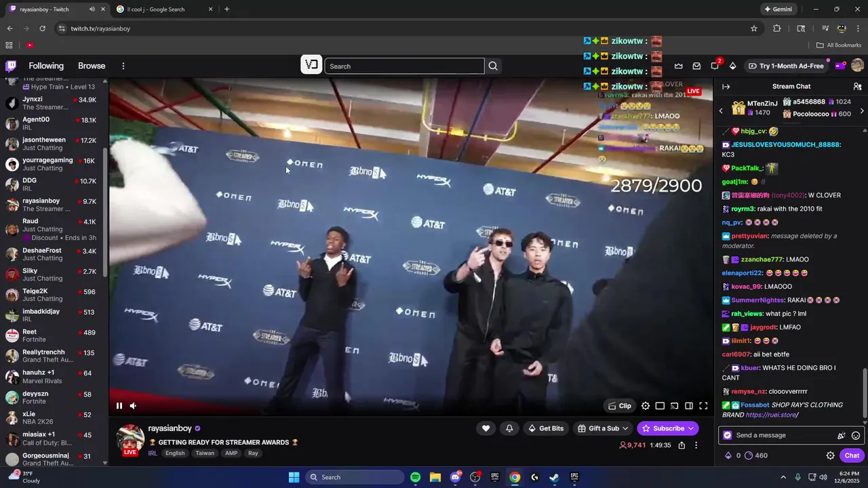868x488 pixels.
Task: Open All Bookmarks folder
Action: (839, 45)
